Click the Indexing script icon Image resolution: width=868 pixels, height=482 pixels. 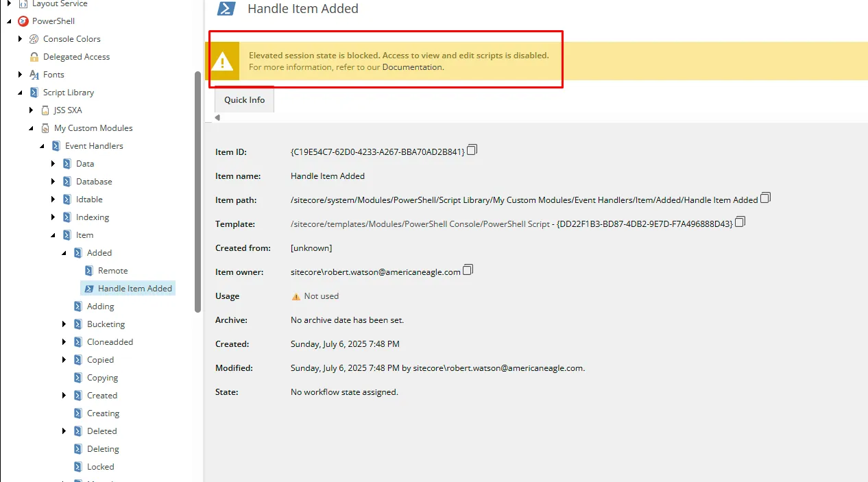67,217
